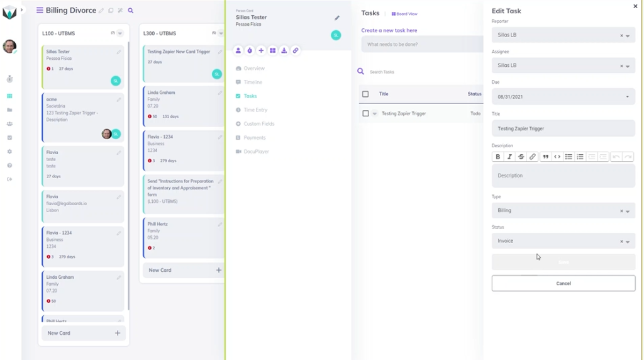
Task: Click the code block icon
Action: (557, 157)
